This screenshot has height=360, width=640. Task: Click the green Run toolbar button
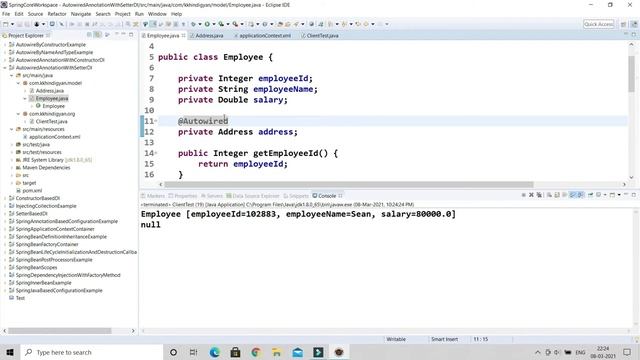click(207, 24)
